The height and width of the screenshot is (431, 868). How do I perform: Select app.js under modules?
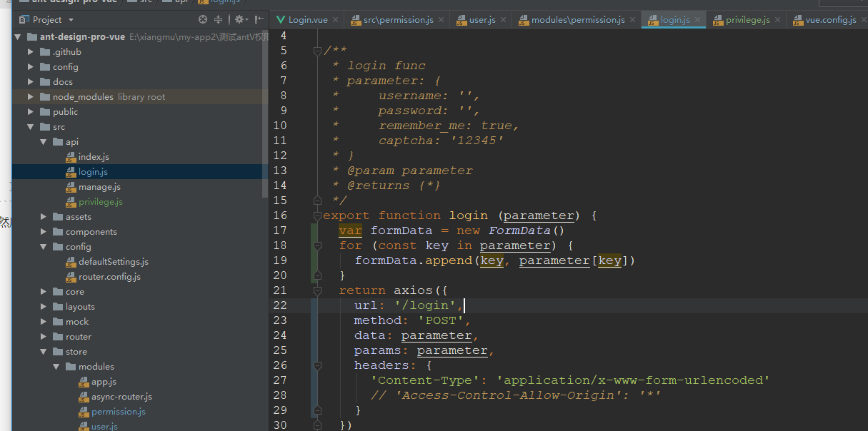pyautogui.click(x=104, y=382)
